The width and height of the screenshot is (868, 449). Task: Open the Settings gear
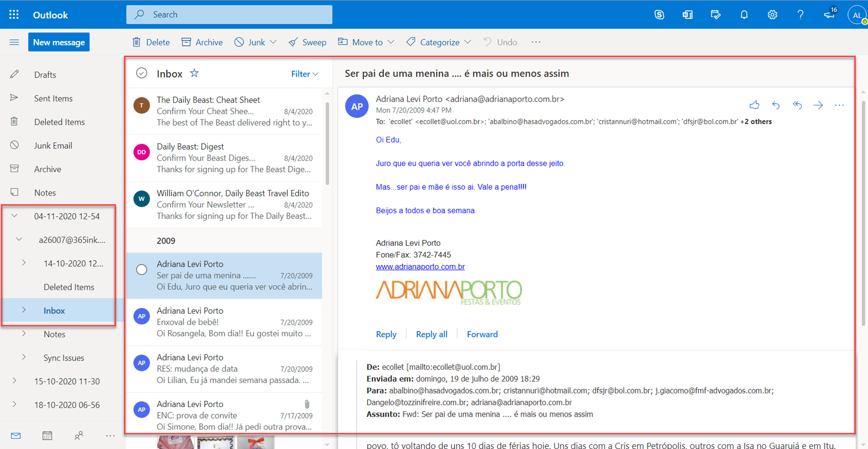(x=772, y=15)
